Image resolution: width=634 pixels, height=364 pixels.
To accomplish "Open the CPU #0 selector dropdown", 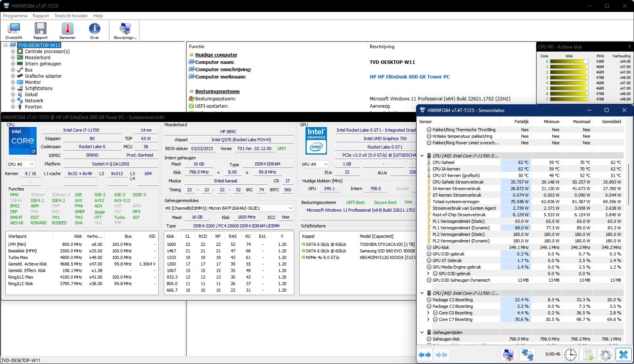I will (21, 164).
